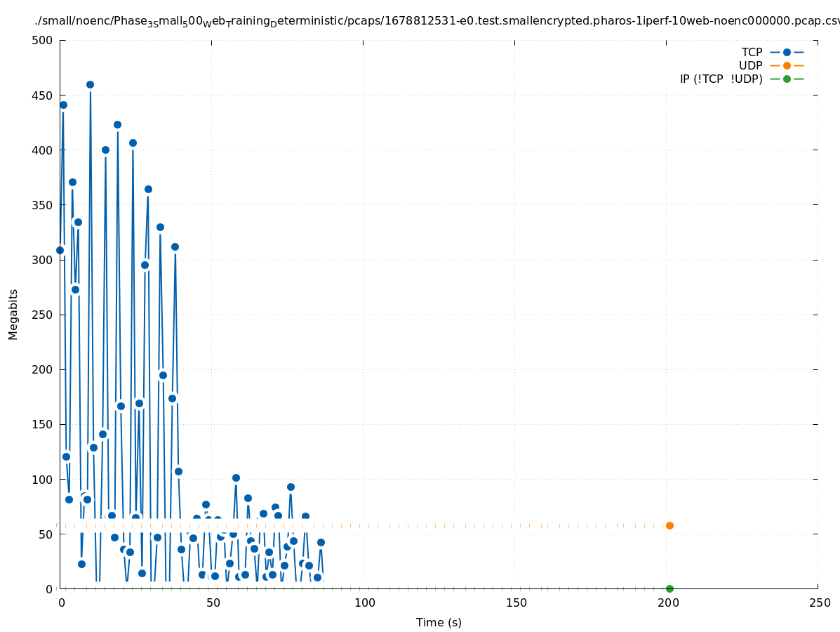The height and width of the screenshot is (632, 840).
Task: Click the Megabits y-axis label
Action: pyautogui.click(x=13, y=314)
